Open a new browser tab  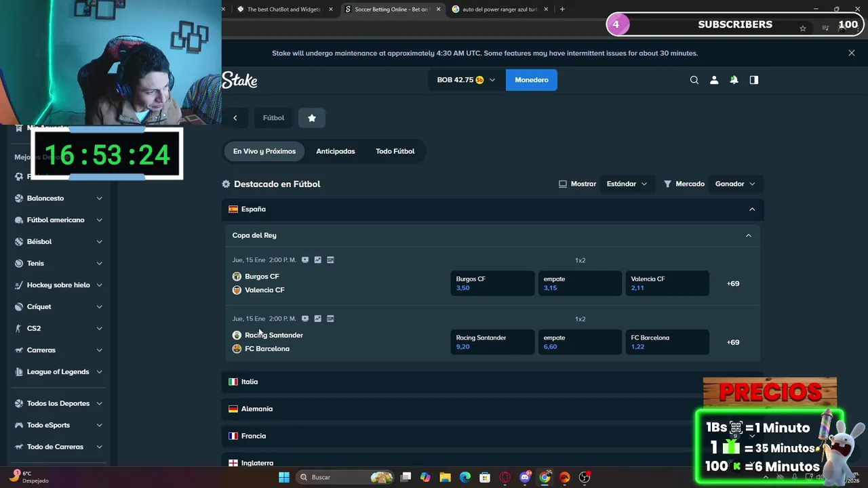coord(562,9)
